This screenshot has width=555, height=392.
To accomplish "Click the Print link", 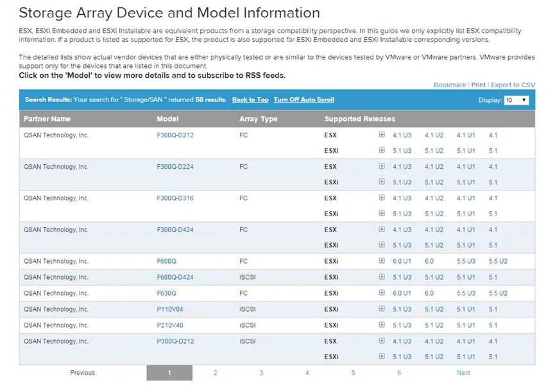I will [478, 85].
